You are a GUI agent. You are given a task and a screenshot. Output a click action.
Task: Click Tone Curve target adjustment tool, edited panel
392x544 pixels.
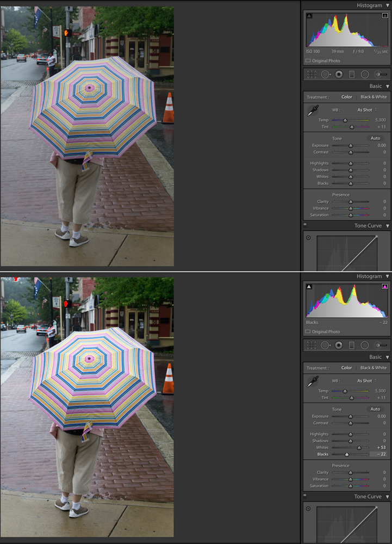click(x=308, y=508)
